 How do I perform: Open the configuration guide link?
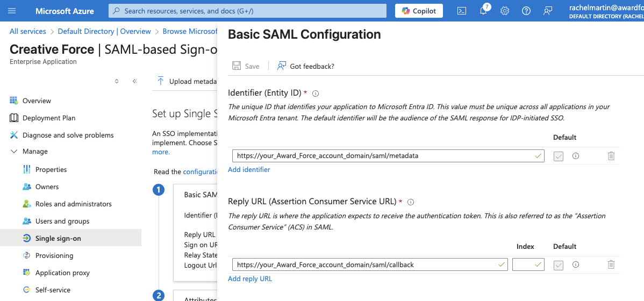199,171
